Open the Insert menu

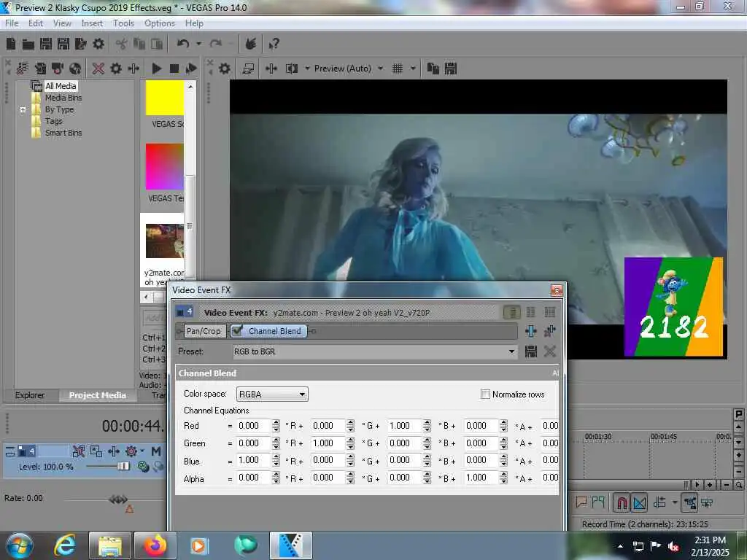92,23
